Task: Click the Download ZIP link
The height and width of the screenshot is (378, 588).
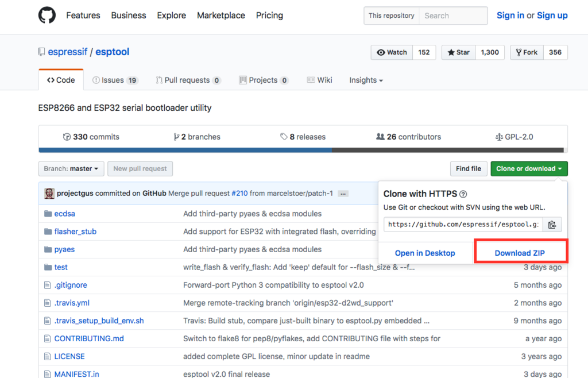Action: (520, 253)
